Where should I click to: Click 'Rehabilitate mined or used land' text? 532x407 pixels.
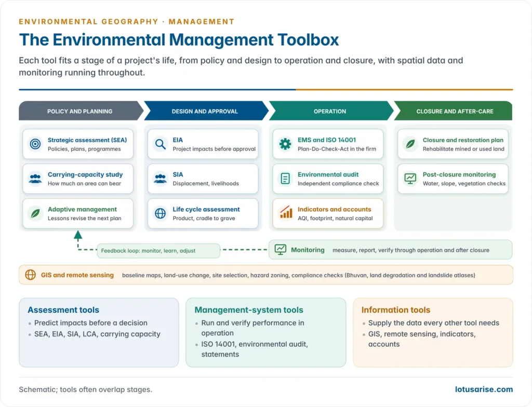[463, 149]
